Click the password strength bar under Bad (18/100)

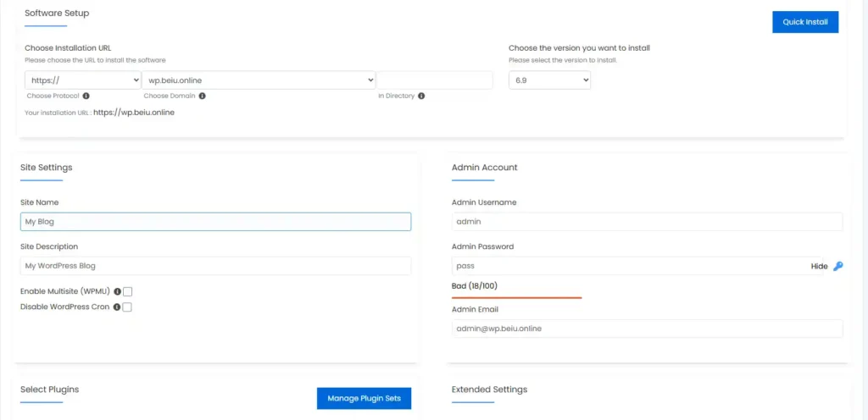tap(516, 297)
